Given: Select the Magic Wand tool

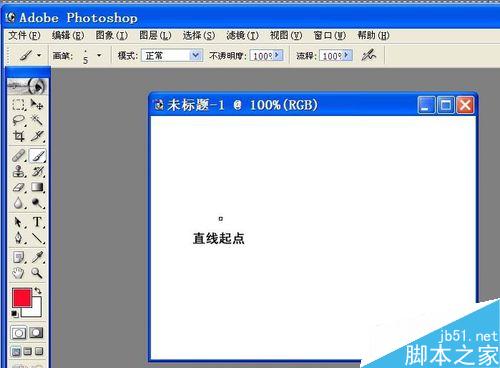Looking at the screenshot, I should click(37, 120).
